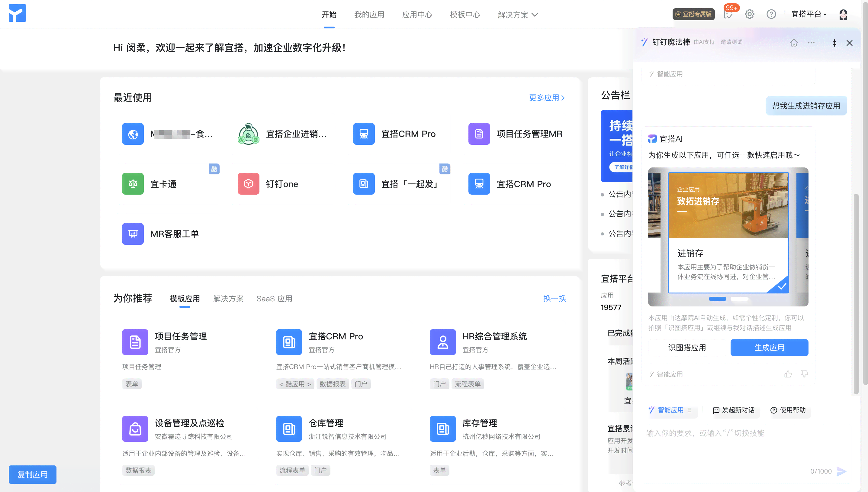Viewport: 868px width, 492px height.
Task: Click the help question mark icon
Action: pos(771,14)
